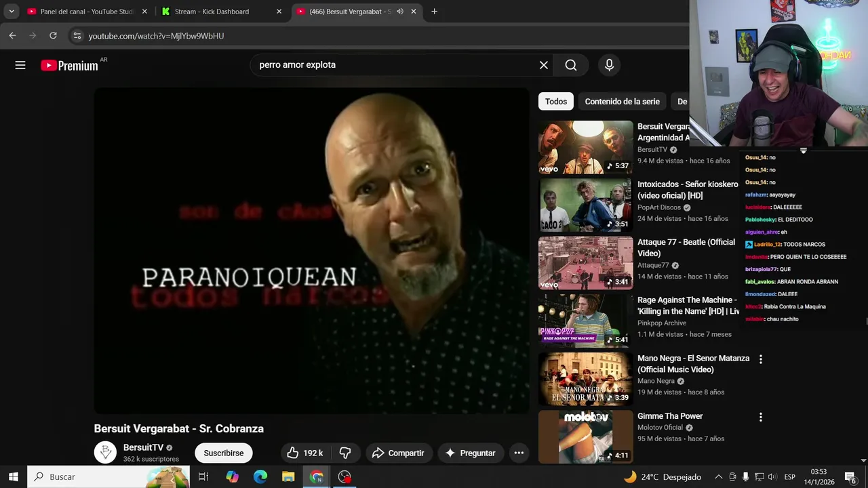Click the microphone tray icon
The width and height of the screenshot is (868, 488).
point(745,476)
